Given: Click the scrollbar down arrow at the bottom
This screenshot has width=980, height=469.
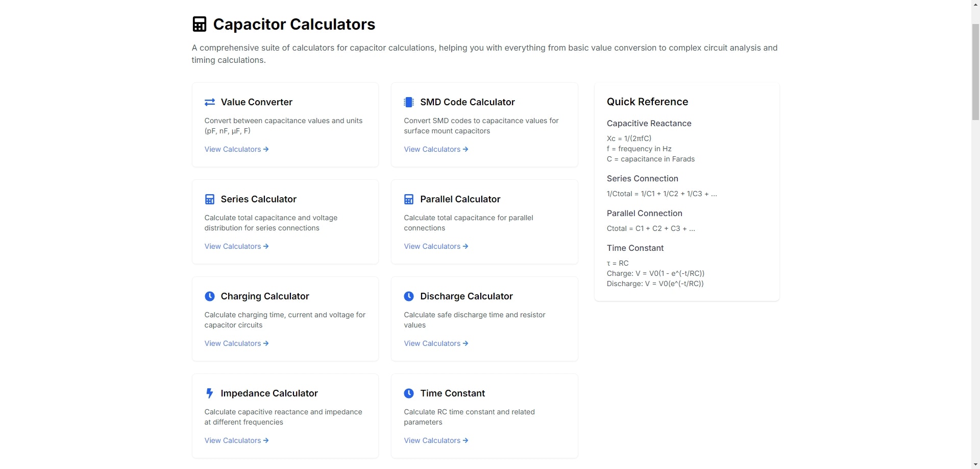Looking at the screenshot, I should [x=975, y=464].
